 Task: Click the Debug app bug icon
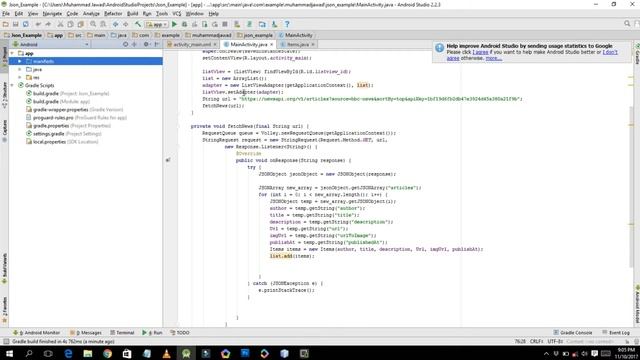(x=184, y=24)
